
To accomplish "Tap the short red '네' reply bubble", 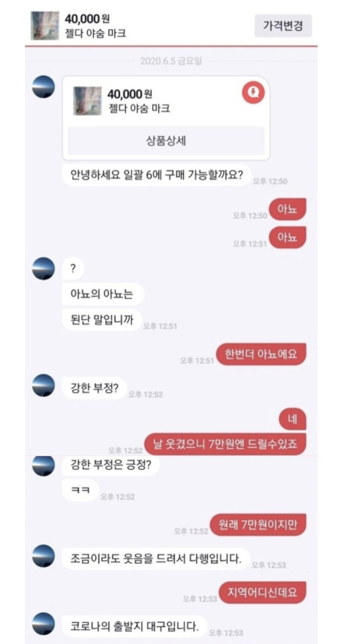I will pos(292,419).
